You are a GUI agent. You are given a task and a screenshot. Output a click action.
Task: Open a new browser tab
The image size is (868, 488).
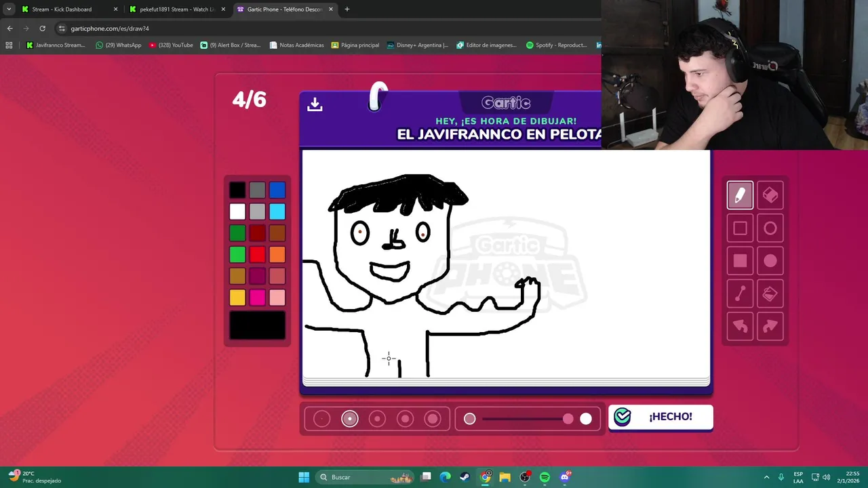point(347,9)
